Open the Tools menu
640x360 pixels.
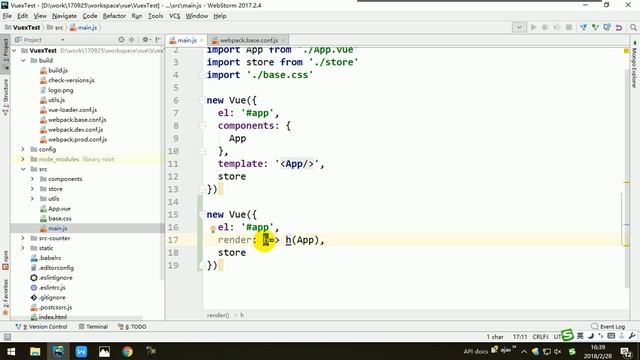point(155,16)
